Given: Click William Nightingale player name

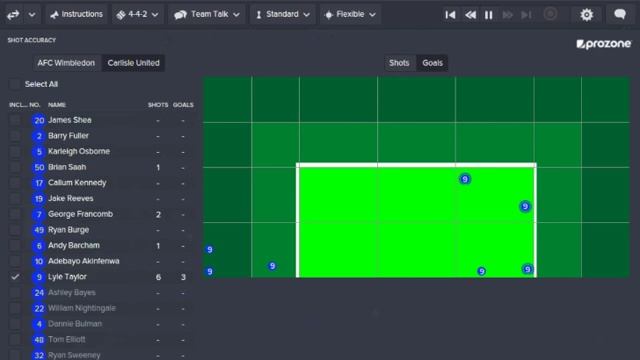Looking at the screenshot, I should [x=82, y=308].
